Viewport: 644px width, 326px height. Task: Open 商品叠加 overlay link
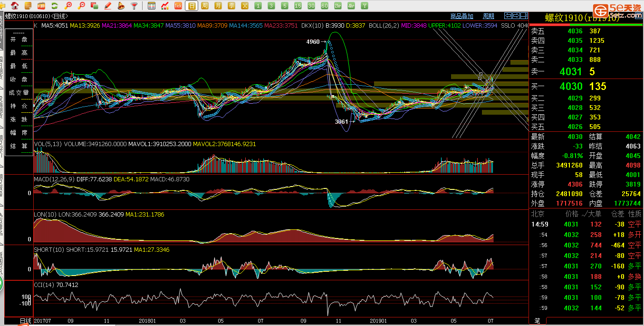click(x=461, y=16)
